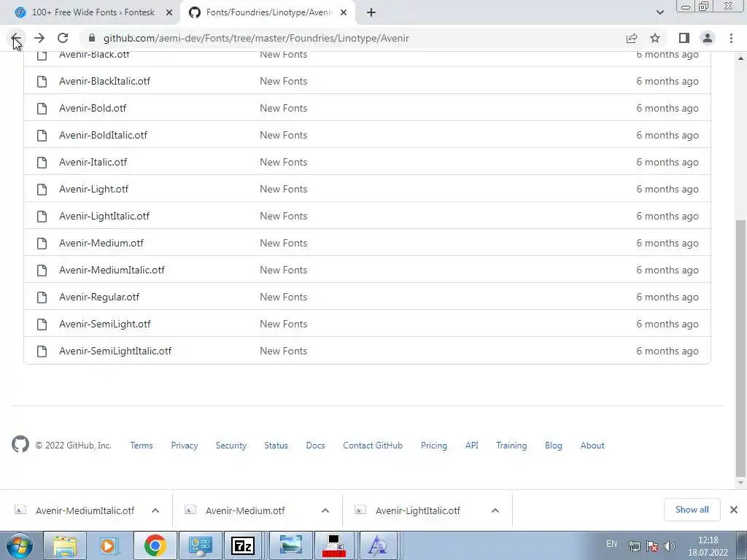Reload the current page
The height and width of the screenshot is (560, 747).
click(63, 38)
